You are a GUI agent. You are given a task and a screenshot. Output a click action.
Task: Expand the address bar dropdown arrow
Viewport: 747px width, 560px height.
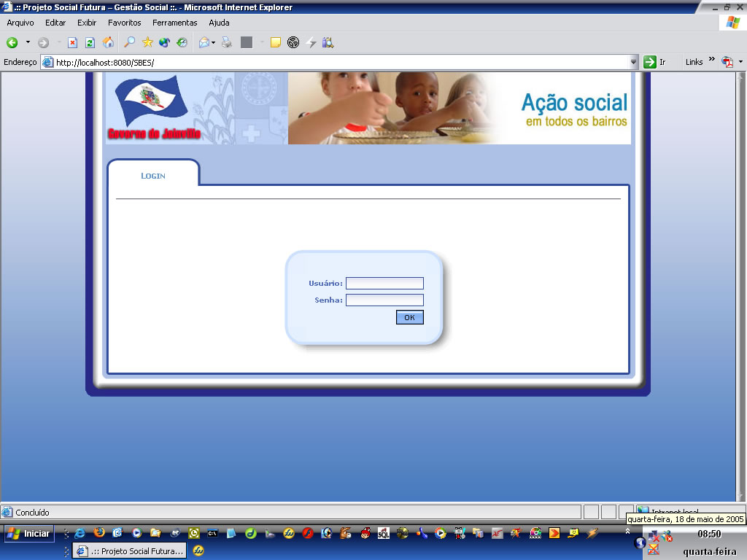[634, 63]
